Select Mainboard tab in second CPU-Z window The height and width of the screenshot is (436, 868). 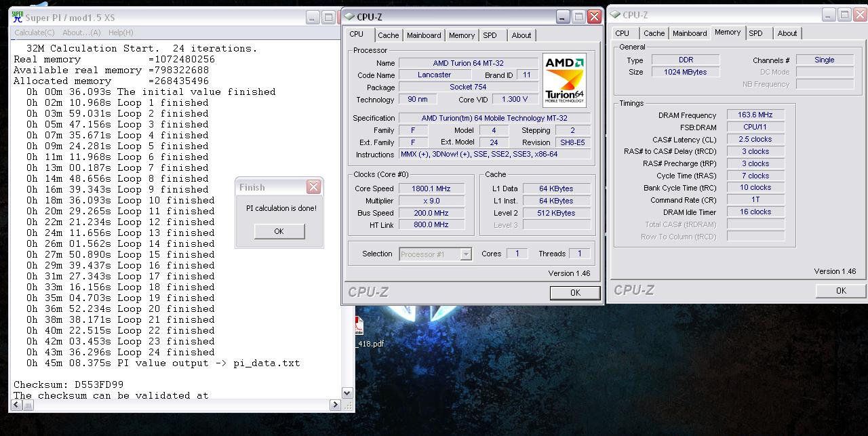(x=690, y=33)
